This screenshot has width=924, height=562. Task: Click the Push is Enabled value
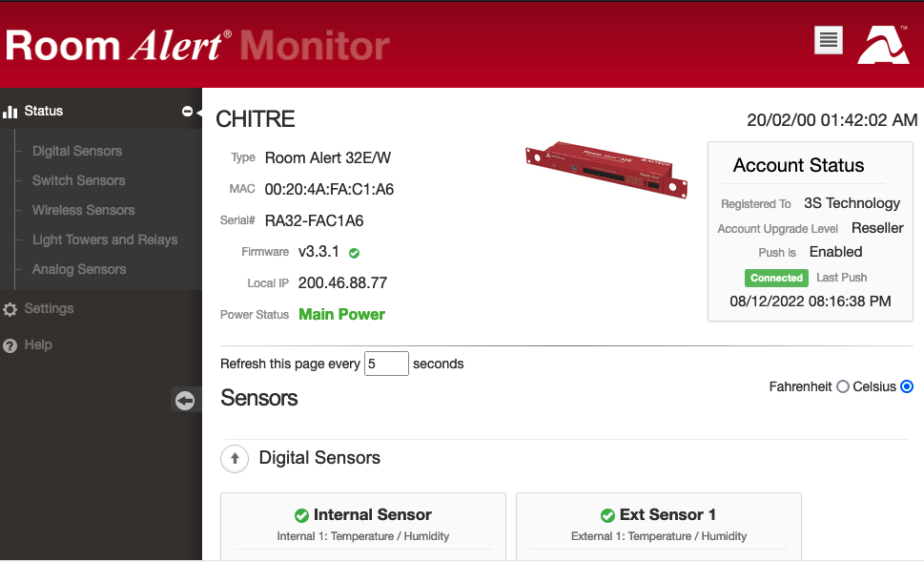835,252
